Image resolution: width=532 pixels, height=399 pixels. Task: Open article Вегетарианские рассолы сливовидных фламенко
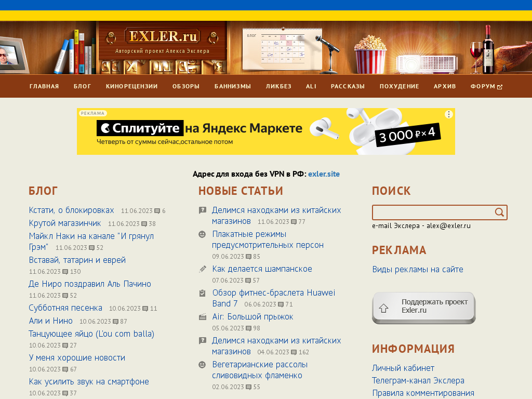[x=260, y=370]
